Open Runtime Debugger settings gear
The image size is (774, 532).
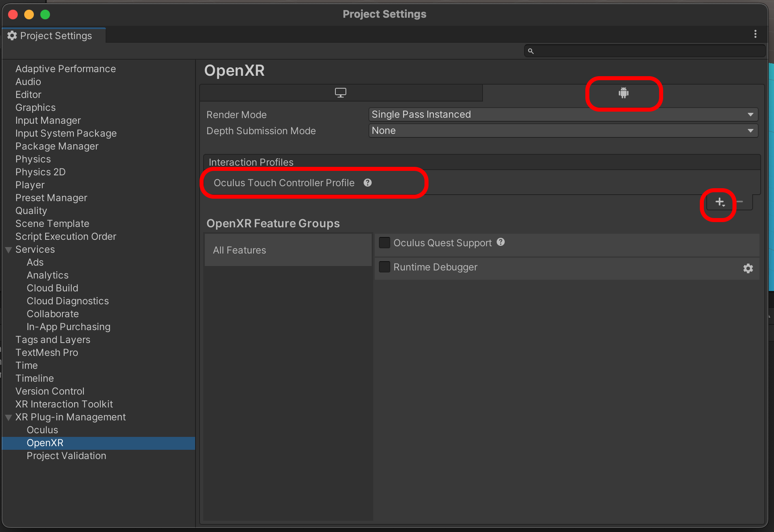click(x=748, y=268)
